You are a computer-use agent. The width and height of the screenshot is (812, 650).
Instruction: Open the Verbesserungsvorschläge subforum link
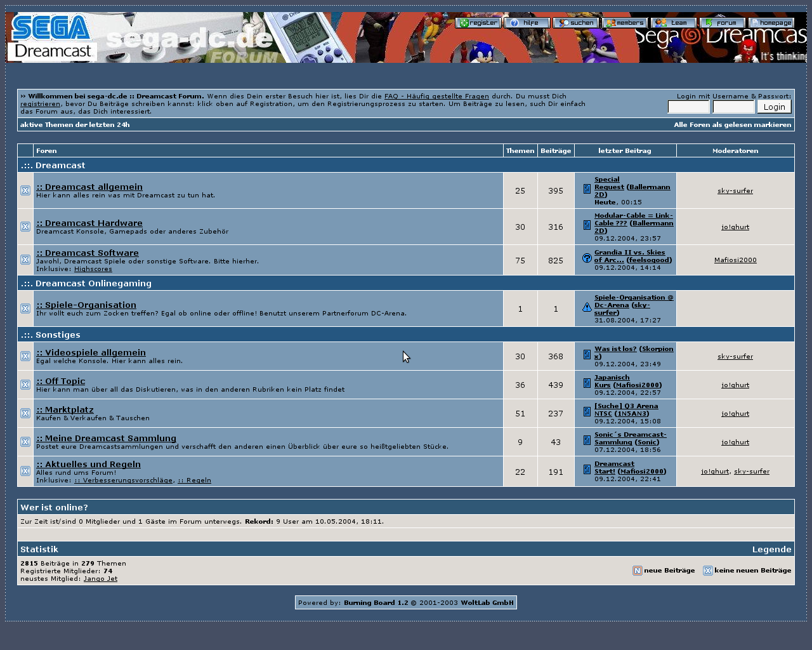click(123, 481)
